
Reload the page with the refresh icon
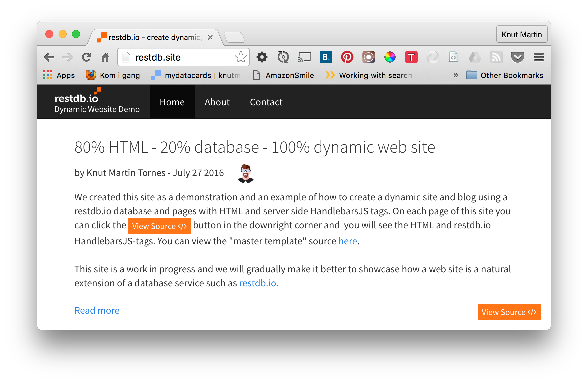click(x=87, y=57)
